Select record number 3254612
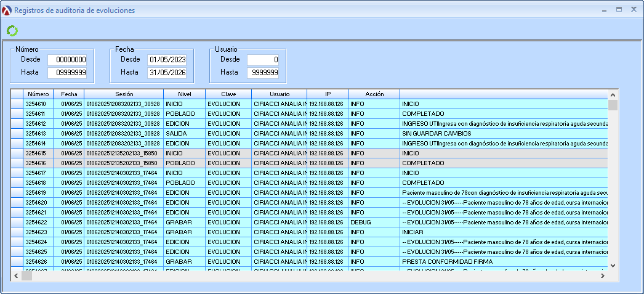The height and width of the screenshot is (294, 644). (309, 124)
